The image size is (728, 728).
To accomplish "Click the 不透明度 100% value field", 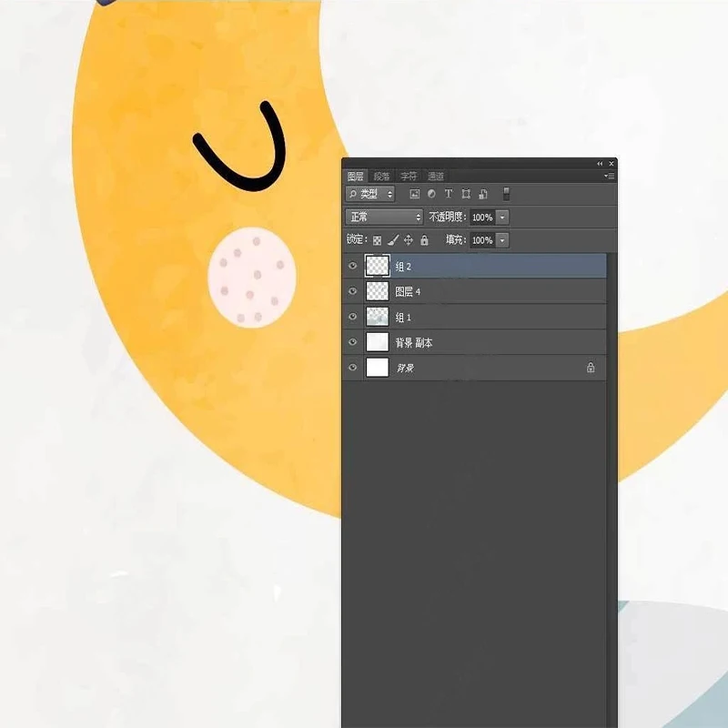I will (x=482, y=217).
